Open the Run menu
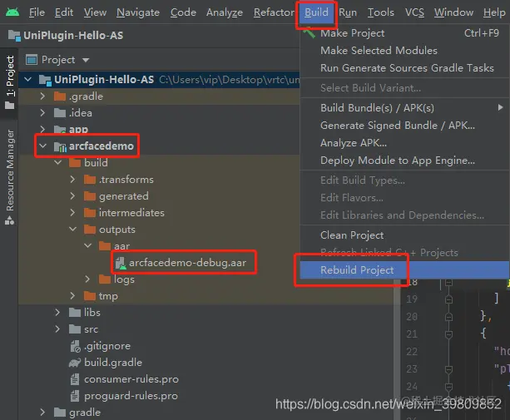This screenshot has height=420, width=510. coord(348,12)
